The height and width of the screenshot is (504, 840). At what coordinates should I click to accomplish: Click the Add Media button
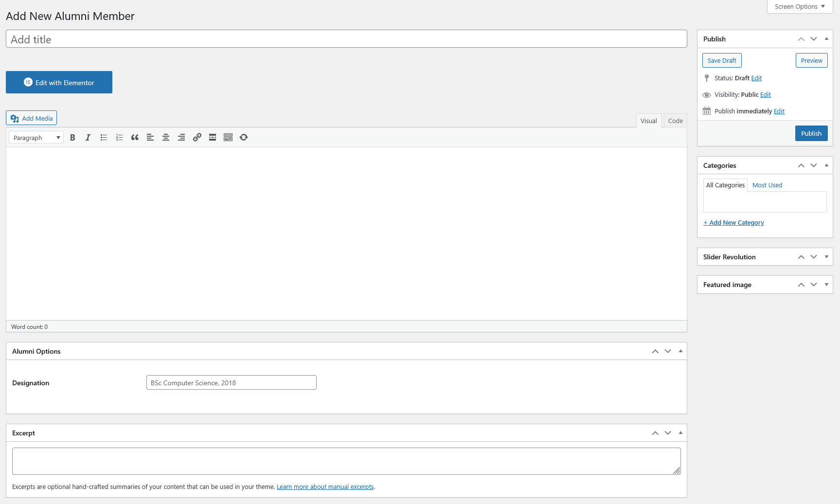(x=32, y=118)
